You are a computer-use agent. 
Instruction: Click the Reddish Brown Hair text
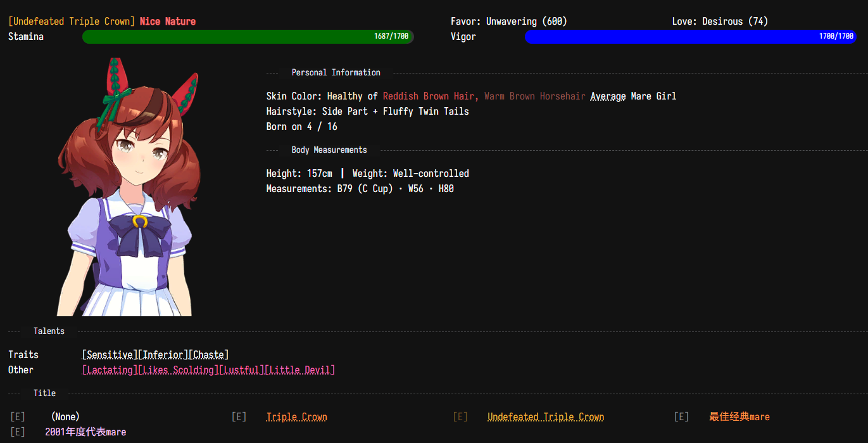pos(431,96)
